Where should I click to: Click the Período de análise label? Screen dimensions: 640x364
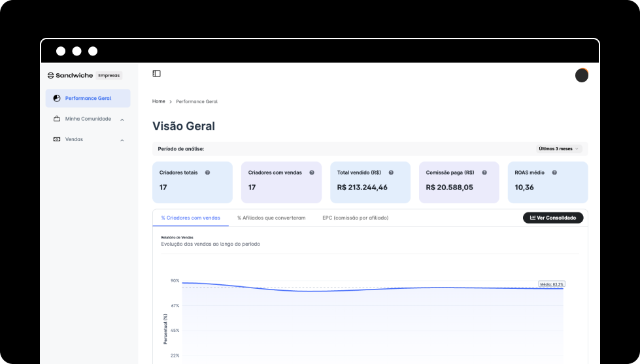click(x=181, y=149)
